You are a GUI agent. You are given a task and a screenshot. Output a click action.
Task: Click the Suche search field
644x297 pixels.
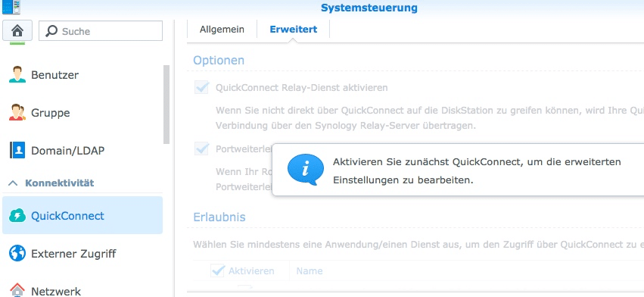point(101,31)
